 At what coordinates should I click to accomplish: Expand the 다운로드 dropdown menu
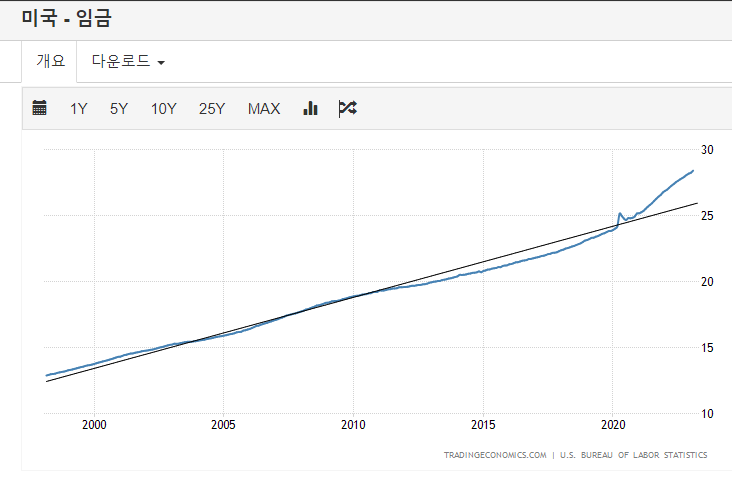(128, 61)
